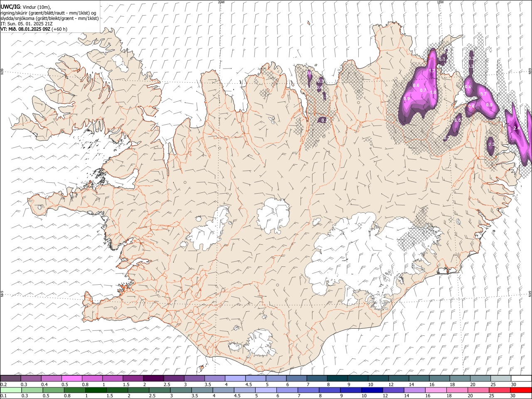This screenshot has height=399, width=532.
Task: Click the dark teal 8 mm snow legend swatch
Action: coord(337,378)
